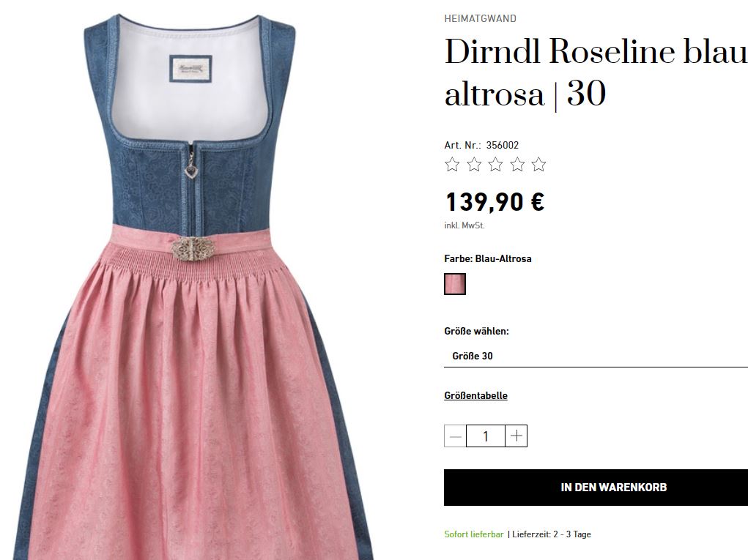Click the Dirndl Roseline product title

click(x=596, y=72)
